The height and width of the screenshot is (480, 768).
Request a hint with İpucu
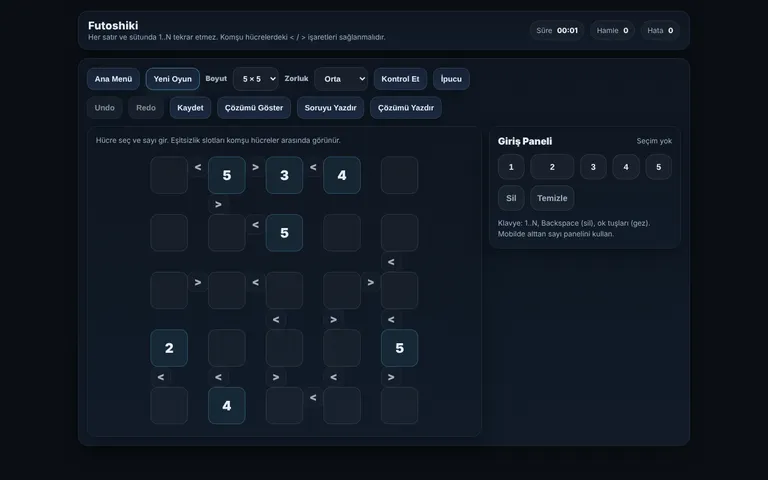[x=451, y=79]
